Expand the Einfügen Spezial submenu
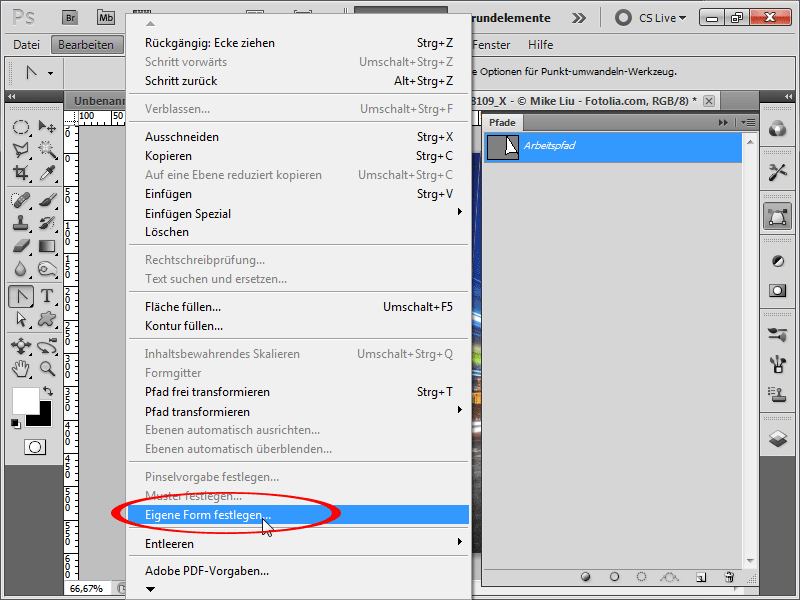 click(459, 212)
